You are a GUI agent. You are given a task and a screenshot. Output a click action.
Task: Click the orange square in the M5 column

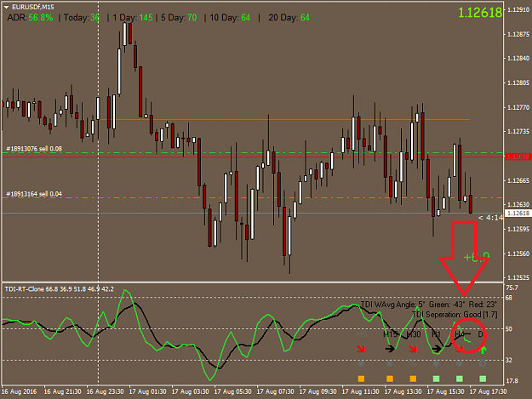click(x=361, y=379)
